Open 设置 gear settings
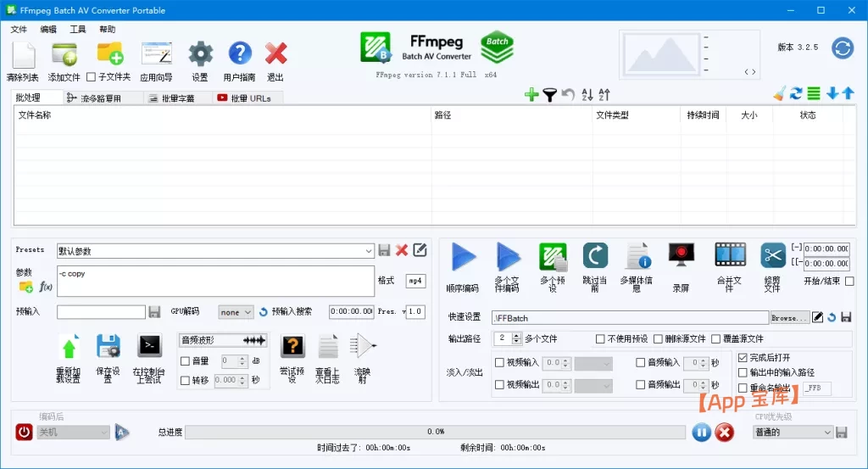This screenshot has width=868, height=469. [x=200, y=54]
